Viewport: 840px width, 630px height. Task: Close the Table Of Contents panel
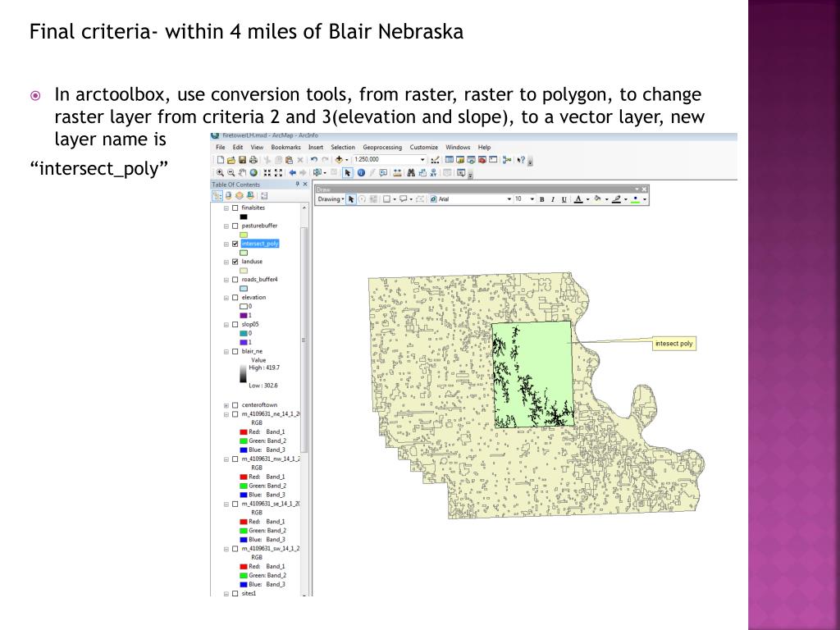(305, 185)
